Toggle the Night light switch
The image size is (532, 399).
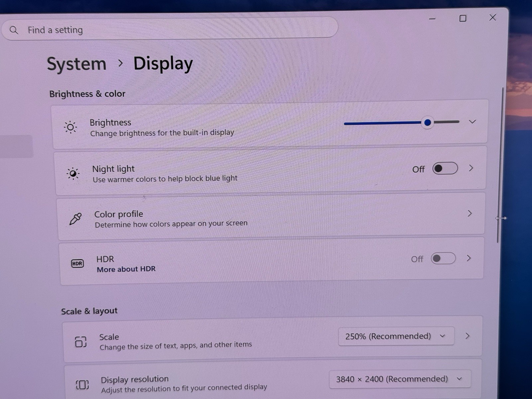[x=445, y=169]
